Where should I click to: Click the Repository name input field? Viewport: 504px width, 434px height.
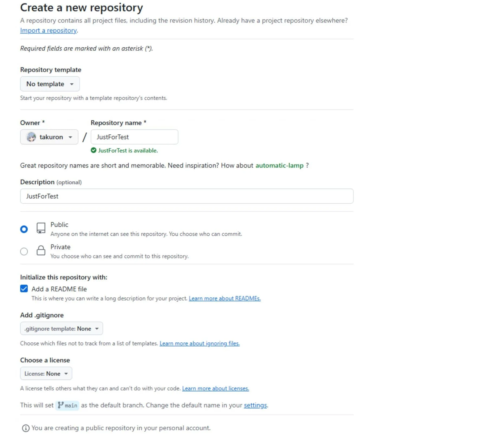134,137
